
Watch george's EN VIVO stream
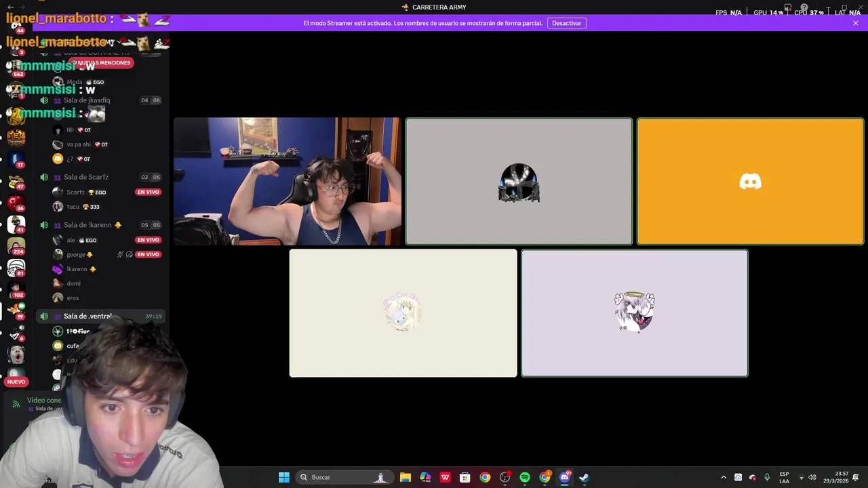(148, 255)
